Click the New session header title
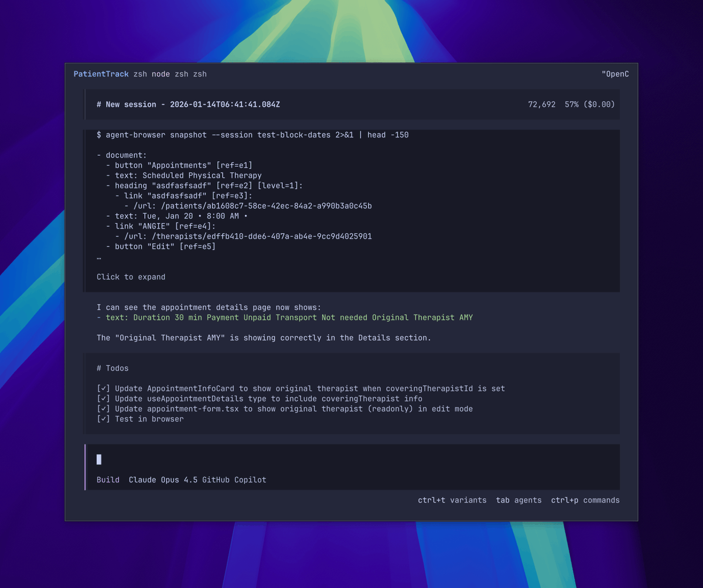 (x=188, y=105)
